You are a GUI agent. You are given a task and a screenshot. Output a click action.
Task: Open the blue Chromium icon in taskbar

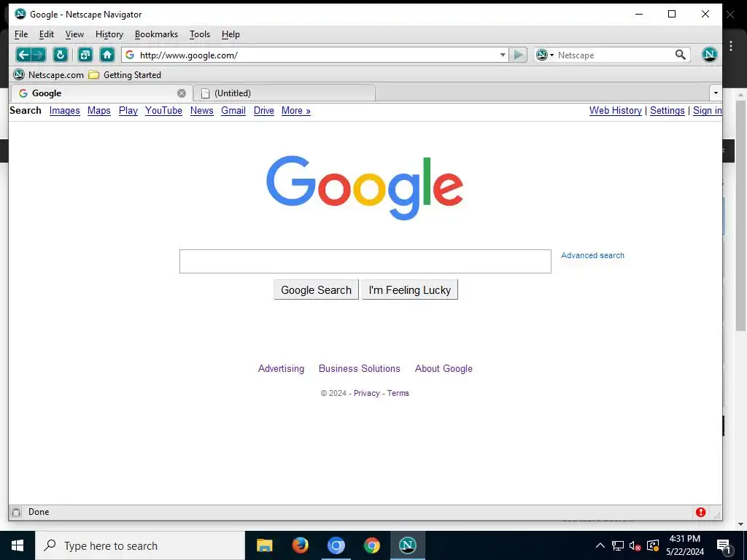click(336, 545)
